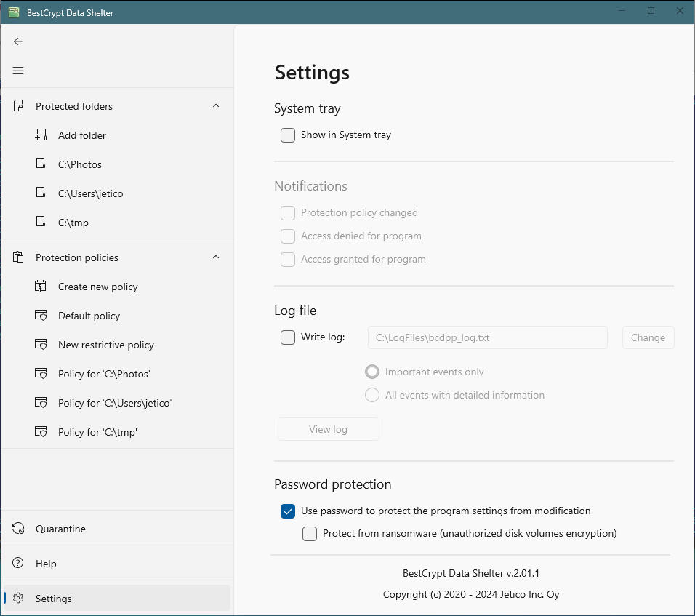Click the Quarantine icon
Viewport: 695px width, 616px height.
[x=18, y=529]
